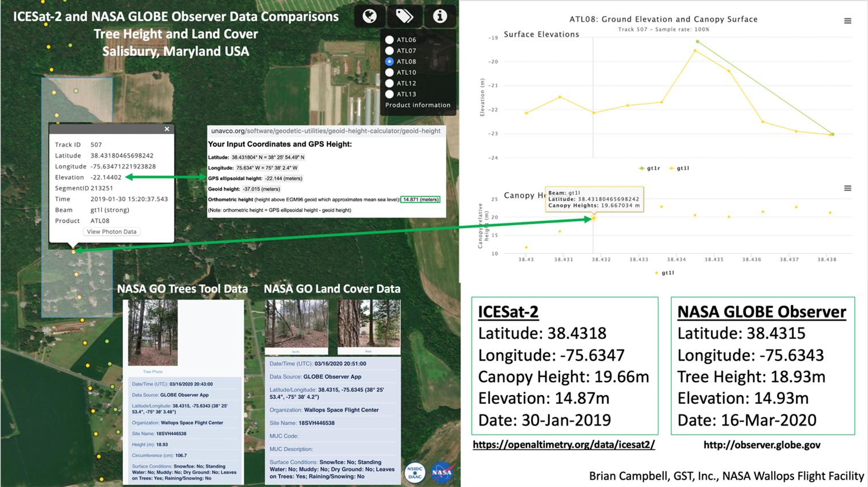Screen dimensions: 868x487
Task: Select the ATL07 product radio
Action: (389, 50)
